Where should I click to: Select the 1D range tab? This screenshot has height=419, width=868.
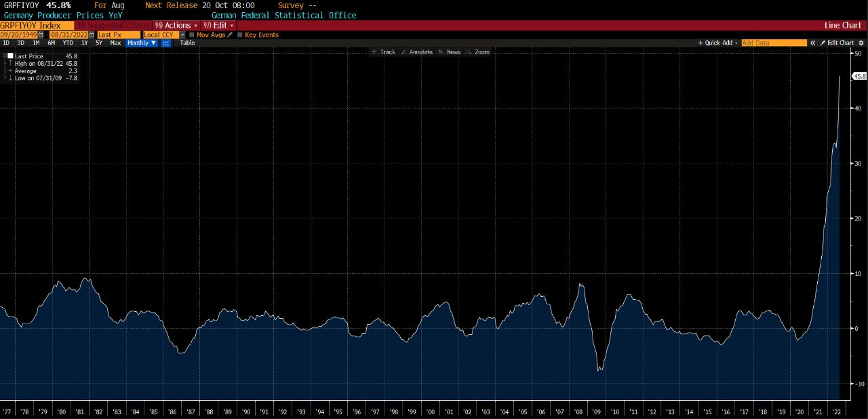[x=6, y=43]
